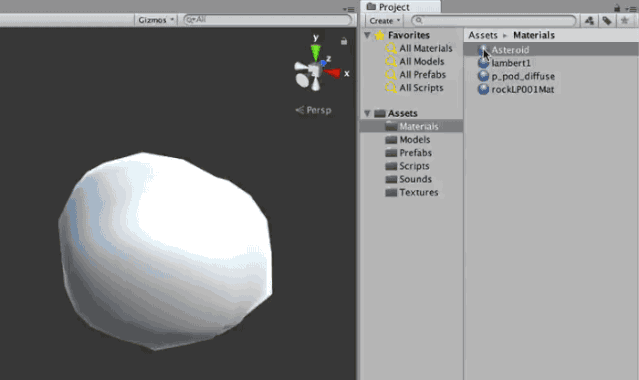639x380 pixels.
Task: Open the Prefabs folder
Action: click(415, 152)
